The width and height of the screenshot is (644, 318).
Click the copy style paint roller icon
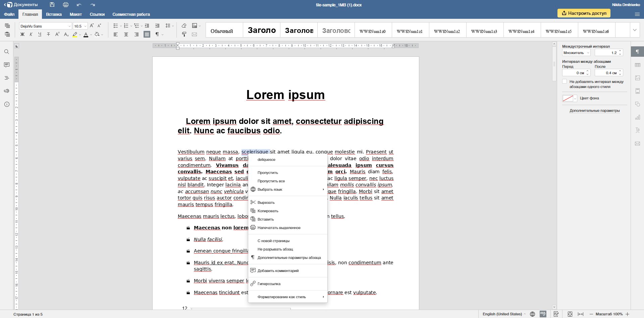click(x=184, y=34)
